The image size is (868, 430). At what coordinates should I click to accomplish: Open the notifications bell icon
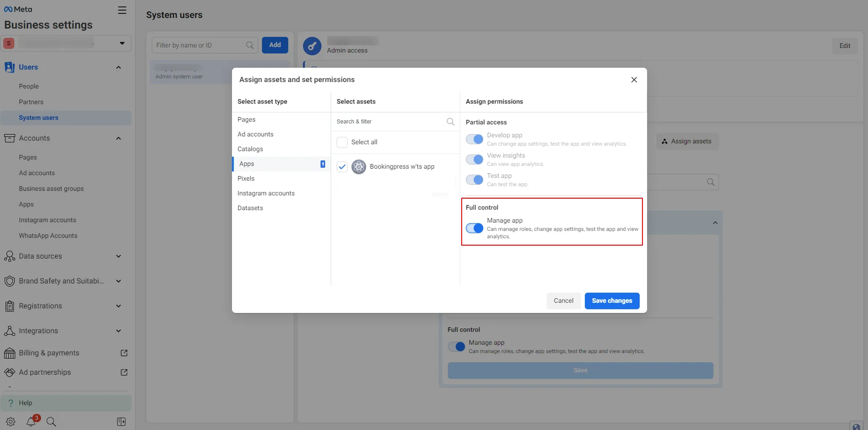pyautogui.click(x=31, y=421)
